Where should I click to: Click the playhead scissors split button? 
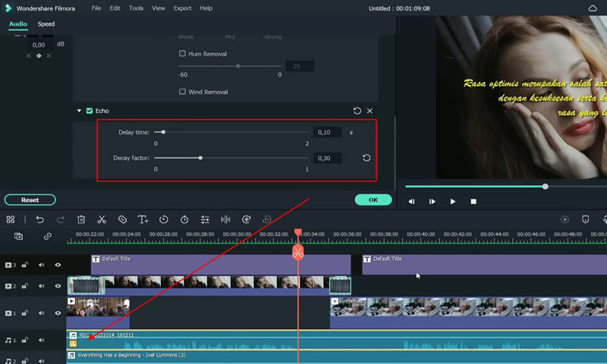297,253
